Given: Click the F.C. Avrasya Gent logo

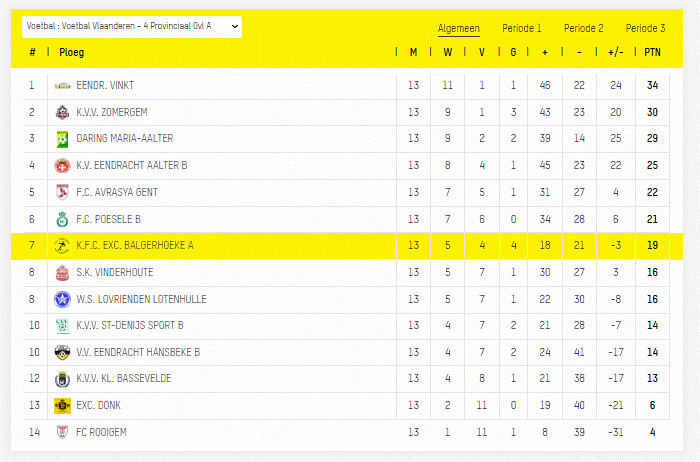Looking at the screenshot, I should tap(62, 192).
